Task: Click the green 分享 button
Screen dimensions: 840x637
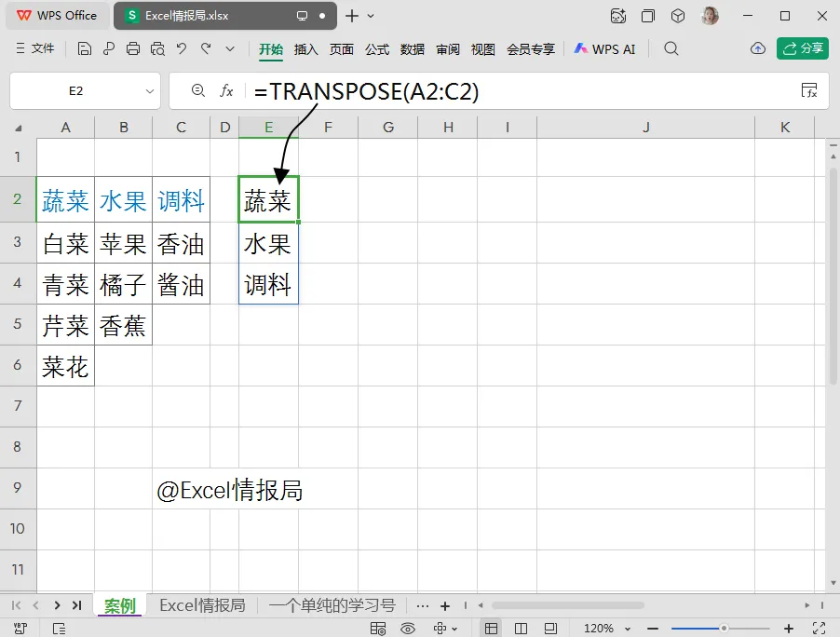Action: [803, 48]
